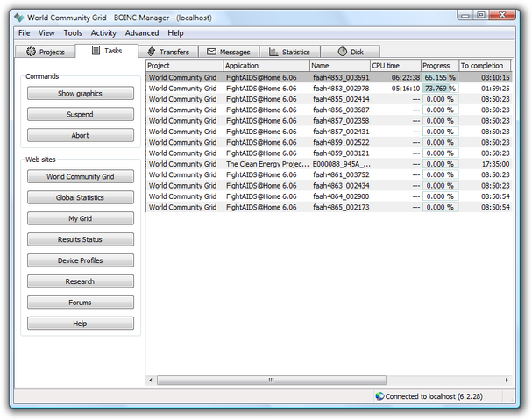532x420 pixels.
Task: Open the Activity menu
Action: click(x=103, y=33)
